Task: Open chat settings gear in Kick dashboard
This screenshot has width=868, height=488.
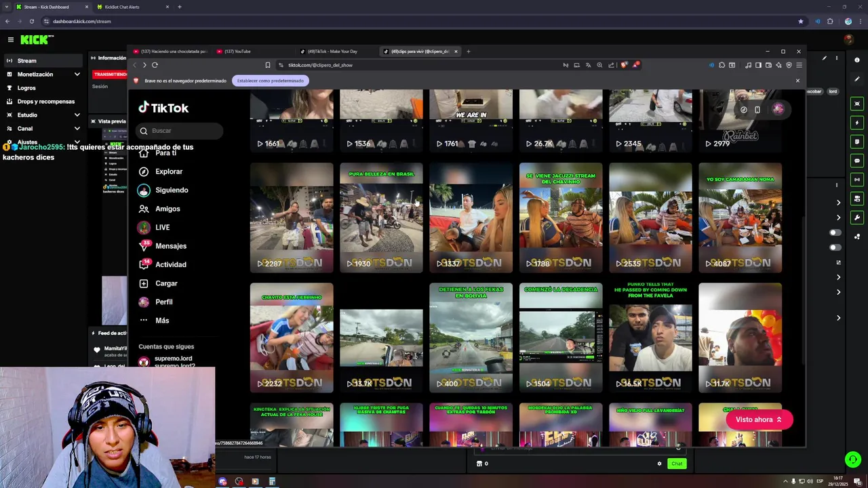Action: pyautogui.click(x=659, y=464)
